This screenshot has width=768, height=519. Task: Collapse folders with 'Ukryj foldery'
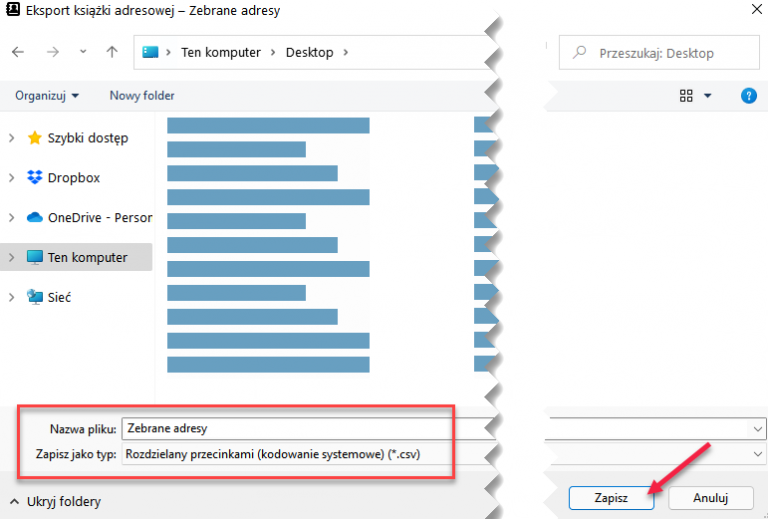(55, 501)
